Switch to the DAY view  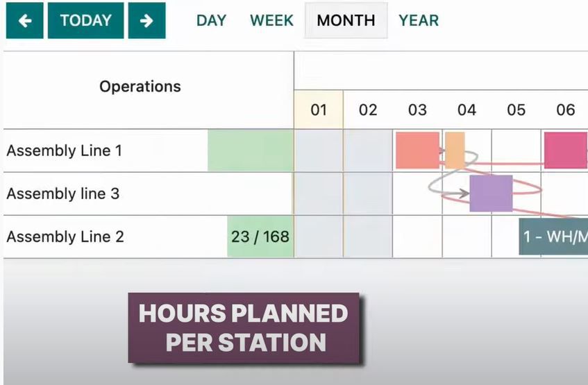[x=211, y=21]
